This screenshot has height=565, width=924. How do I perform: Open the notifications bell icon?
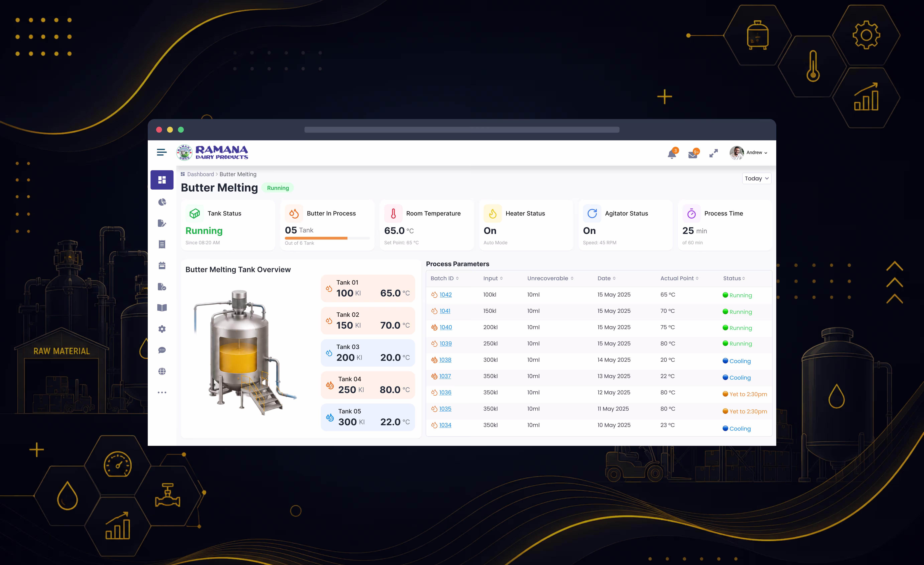672,153
